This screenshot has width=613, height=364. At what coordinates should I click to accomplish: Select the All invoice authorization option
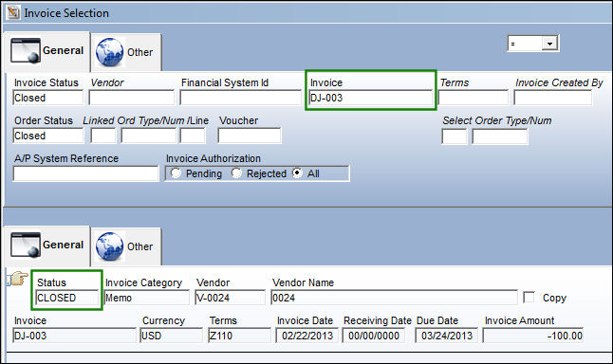point(298,173)
